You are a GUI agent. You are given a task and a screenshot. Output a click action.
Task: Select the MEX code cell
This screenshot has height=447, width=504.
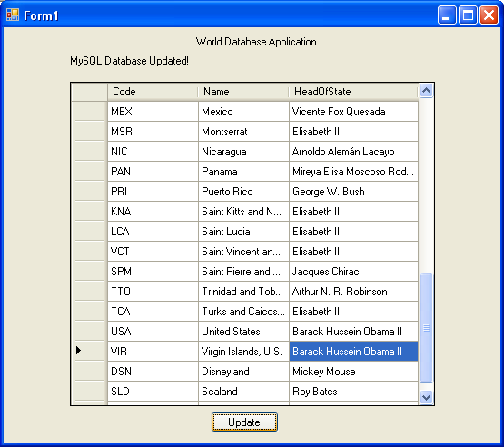pos(153,112)
